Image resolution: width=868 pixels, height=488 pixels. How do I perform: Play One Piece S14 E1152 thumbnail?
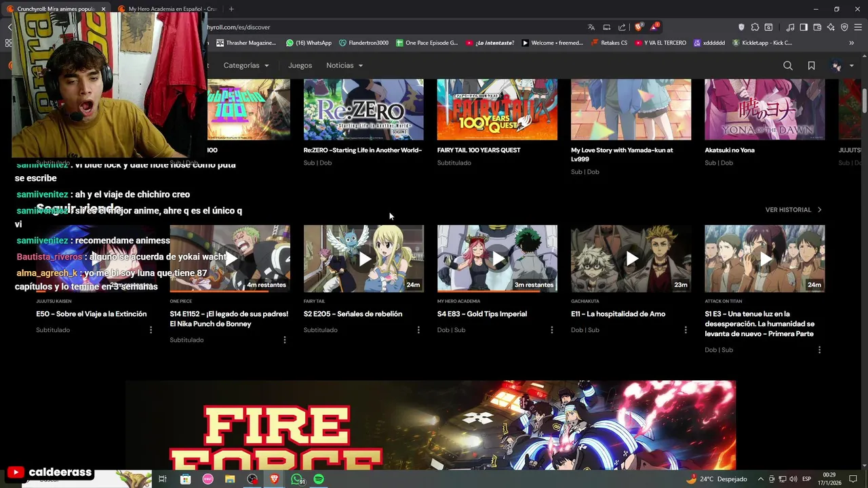coord(230,259)
